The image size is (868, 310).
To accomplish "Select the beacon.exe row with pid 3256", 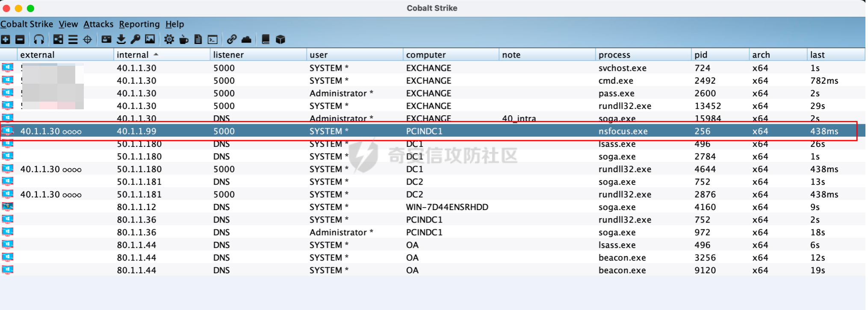I will [x=433, y=257].
